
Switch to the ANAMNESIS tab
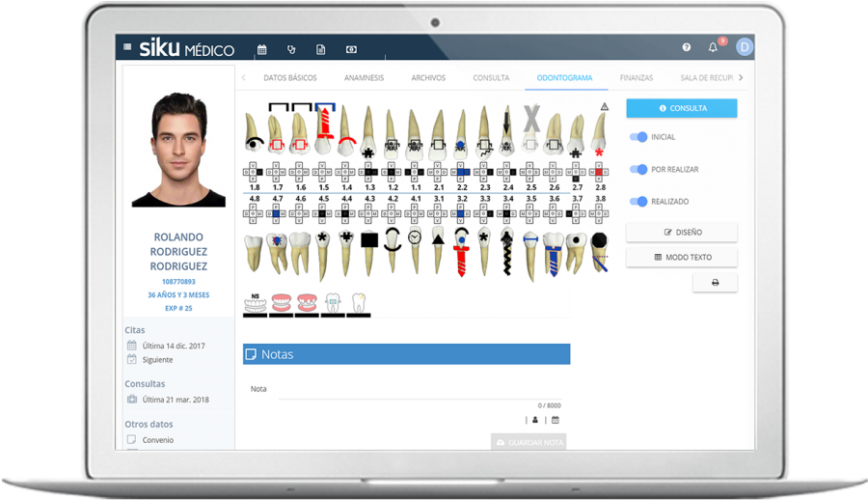pos(364,77)
